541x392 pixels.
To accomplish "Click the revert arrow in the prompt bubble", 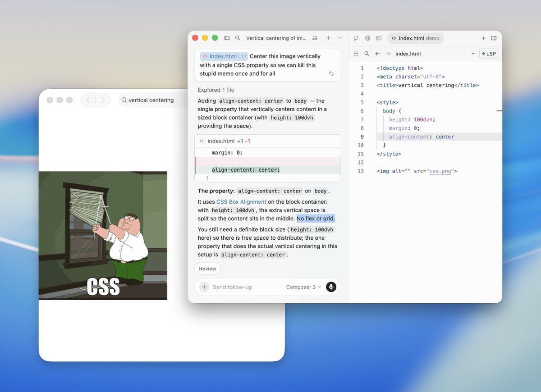I will tap(331, 73).
